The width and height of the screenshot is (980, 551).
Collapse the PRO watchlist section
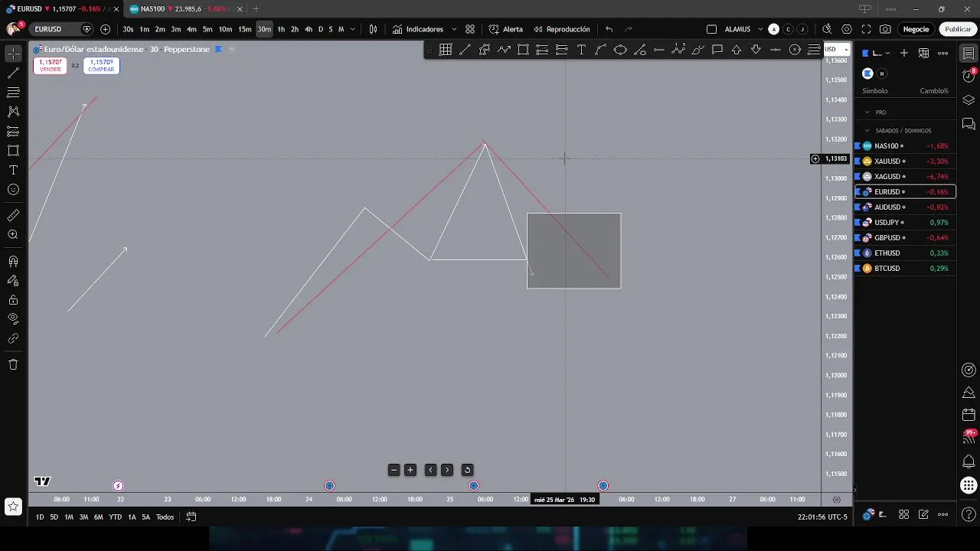[x=867, y=112]
